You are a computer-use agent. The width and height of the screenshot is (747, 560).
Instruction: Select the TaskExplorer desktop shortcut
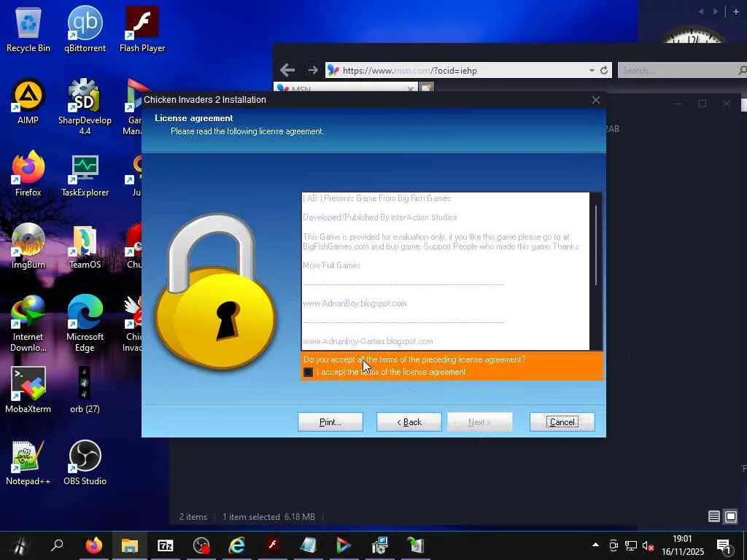(85, 174)
